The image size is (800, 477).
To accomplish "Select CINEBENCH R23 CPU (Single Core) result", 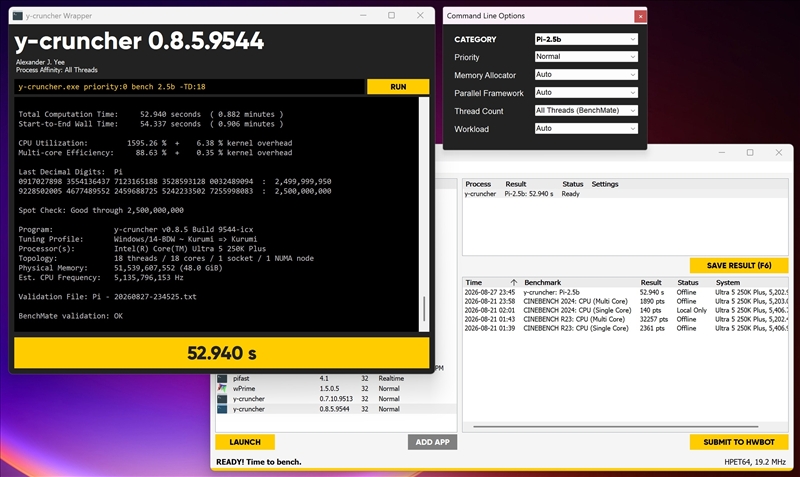I will tap(626, 329).
